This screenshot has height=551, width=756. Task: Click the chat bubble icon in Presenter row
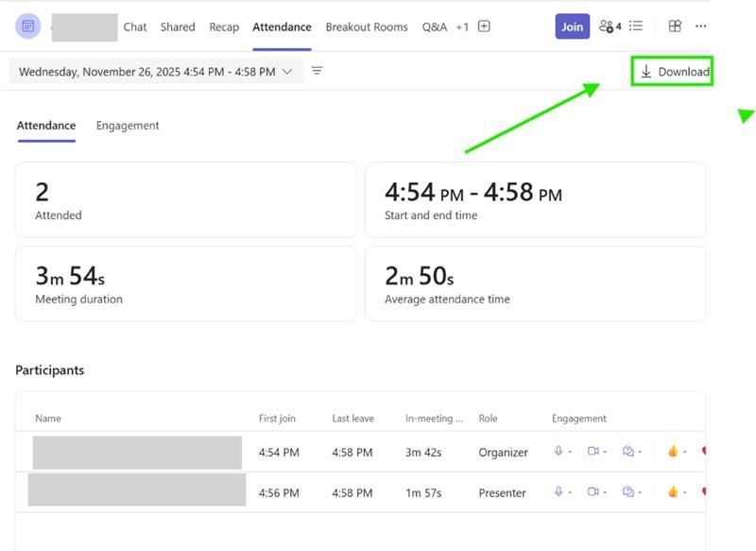(x=628, y=491)
